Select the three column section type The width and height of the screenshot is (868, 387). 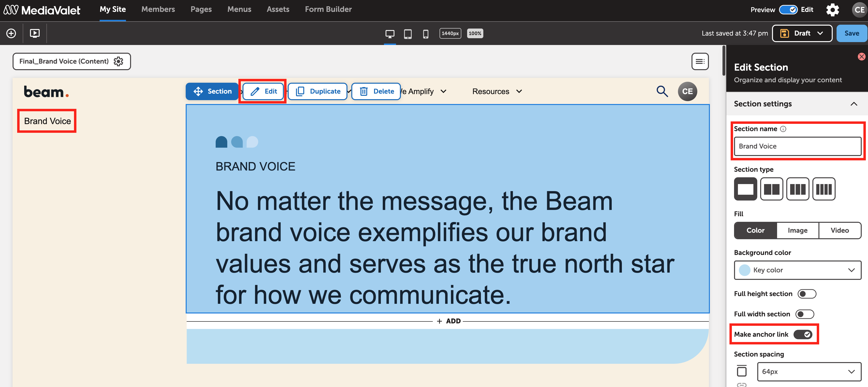point(798,189)
